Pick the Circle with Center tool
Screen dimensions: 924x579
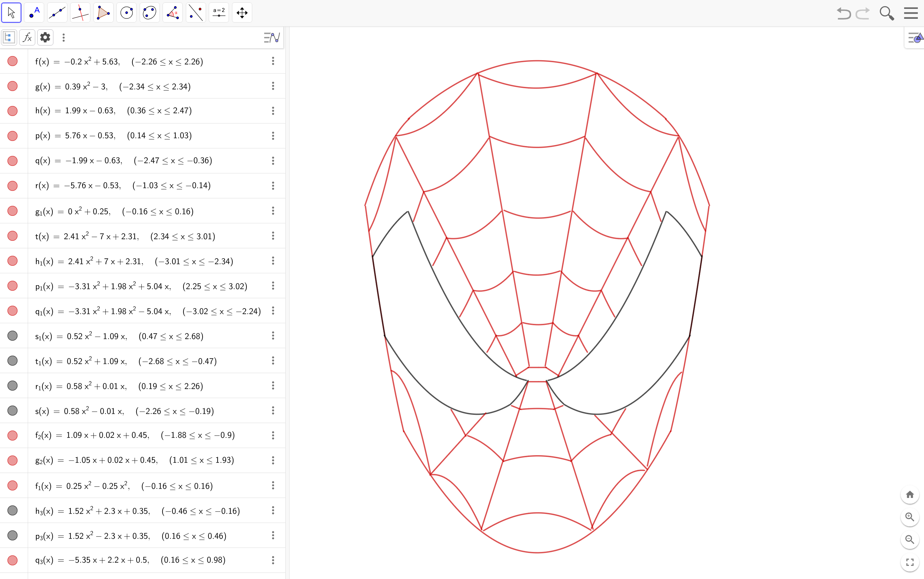[126, 13]
